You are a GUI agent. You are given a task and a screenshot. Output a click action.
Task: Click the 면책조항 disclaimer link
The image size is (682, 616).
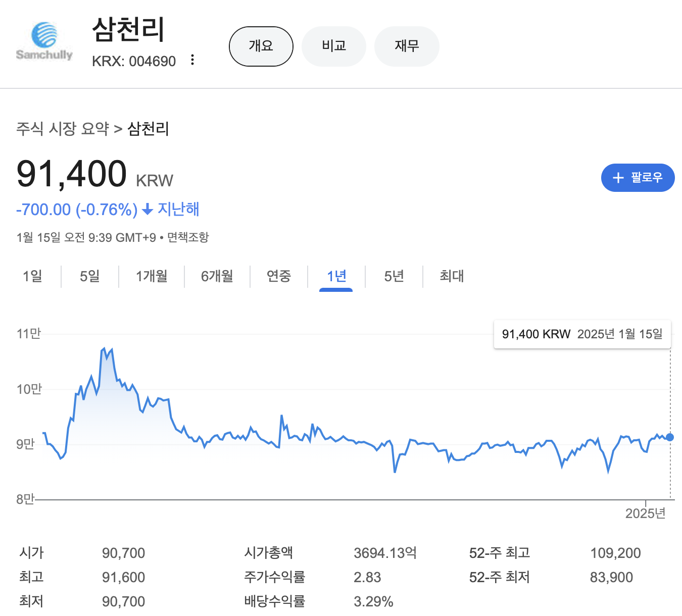(x=188, y=237)
